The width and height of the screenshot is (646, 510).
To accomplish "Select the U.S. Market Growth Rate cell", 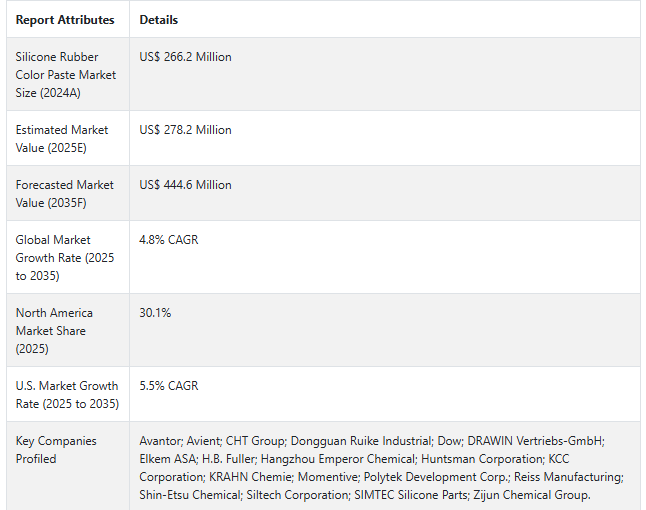I will click(x=67, y=395).
